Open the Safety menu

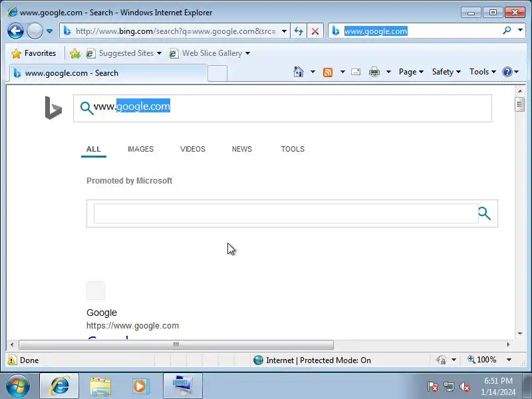coord(446,72)
